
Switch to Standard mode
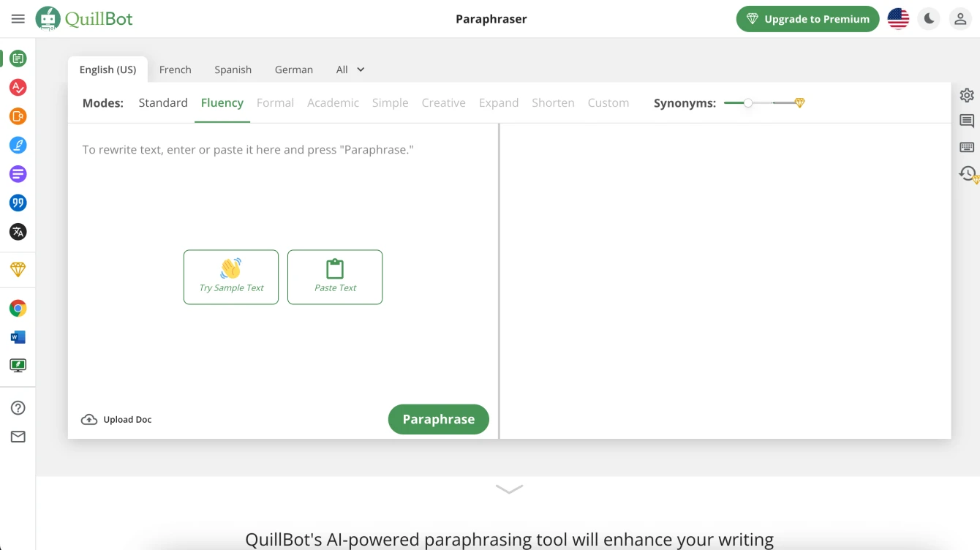click(x=163, y=103)
